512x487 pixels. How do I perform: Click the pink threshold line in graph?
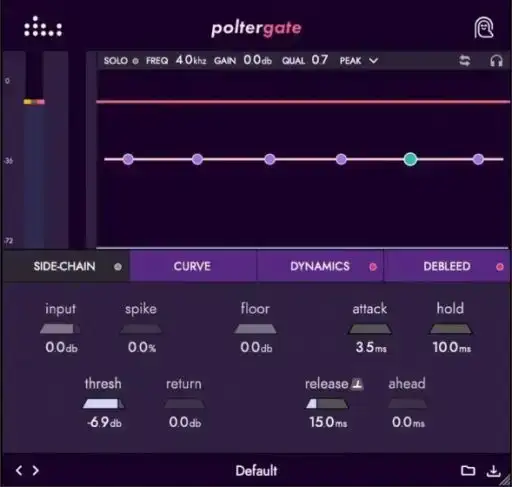pos(303,101)
